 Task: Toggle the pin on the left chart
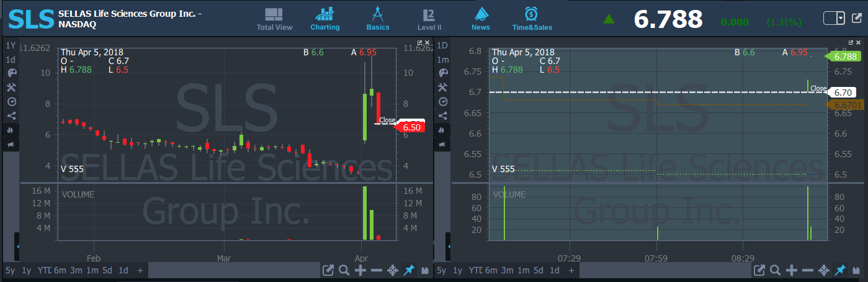(409, 270)
